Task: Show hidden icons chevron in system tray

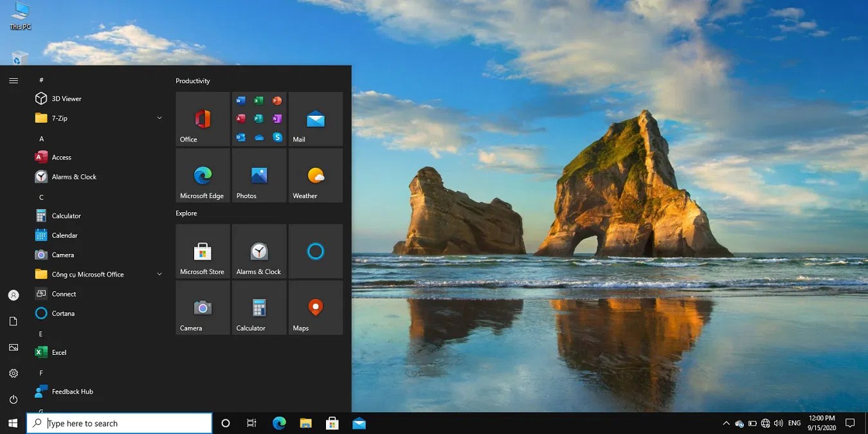Action: [727, 424]
